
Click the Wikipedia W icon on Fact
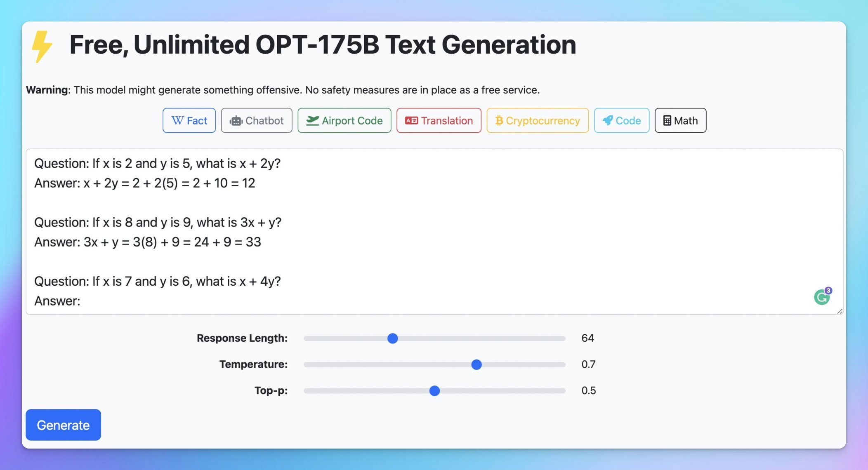pyautogui.click(x=177, y=120)
